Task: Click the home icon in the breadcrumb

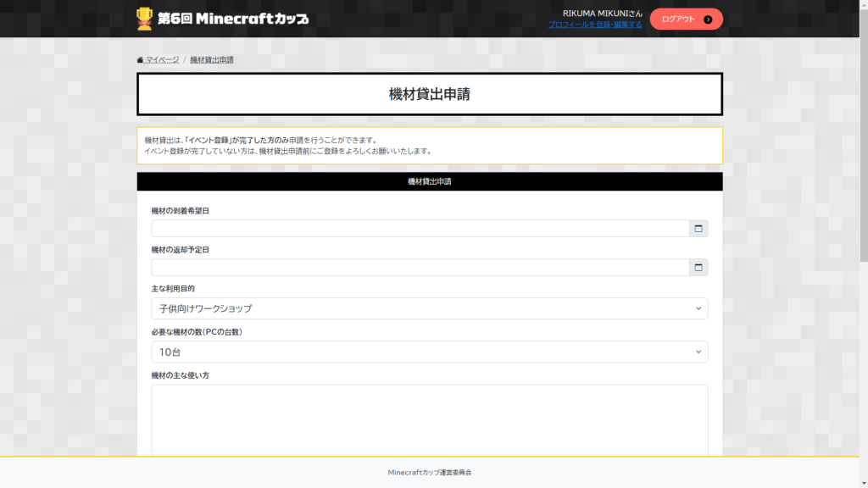Action: (140, 60)
